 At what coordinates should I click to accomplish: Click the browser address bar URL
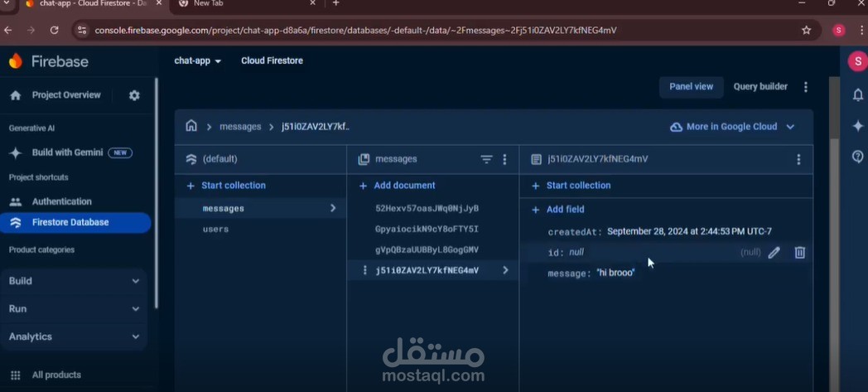pos(355,31)
